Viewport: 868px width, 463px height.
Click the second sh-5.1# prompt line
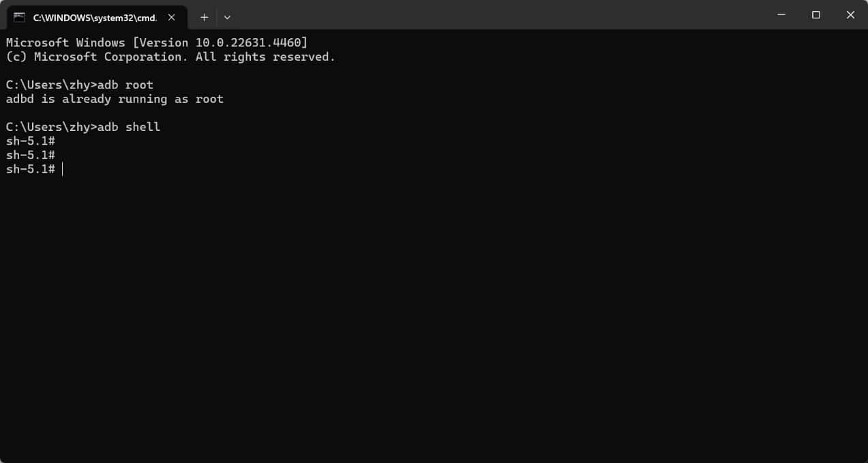point(31,155)
